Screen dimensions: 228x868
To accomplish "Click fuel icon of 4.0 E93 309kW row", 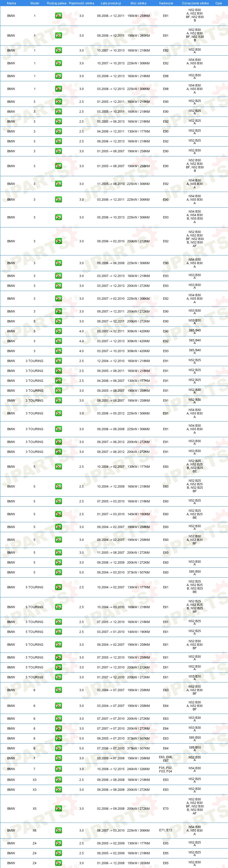I will tap(58, 351).
